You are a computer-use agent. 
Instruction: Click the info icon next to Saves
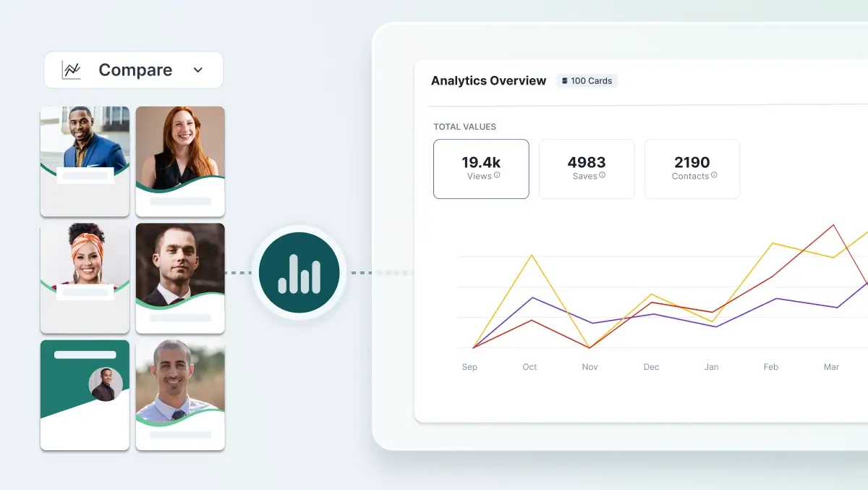tap(601, 176)
